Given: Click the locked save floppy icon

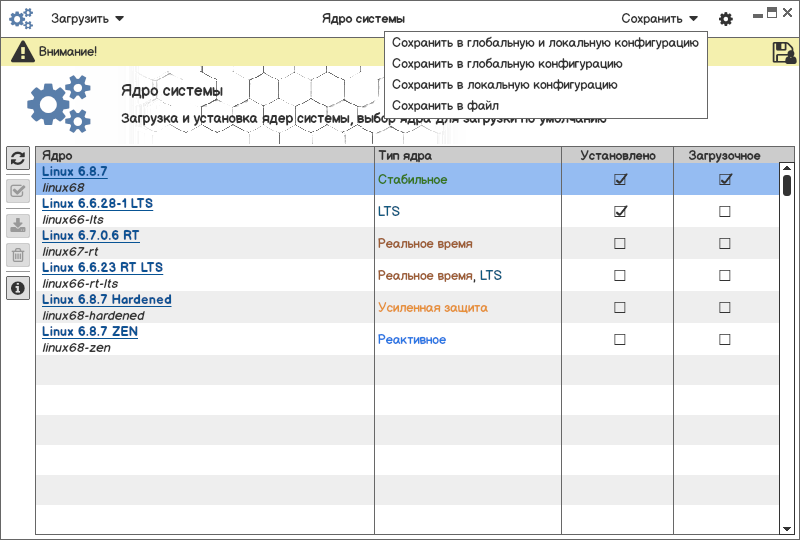Looking at the screenshot, I should 784,53.
